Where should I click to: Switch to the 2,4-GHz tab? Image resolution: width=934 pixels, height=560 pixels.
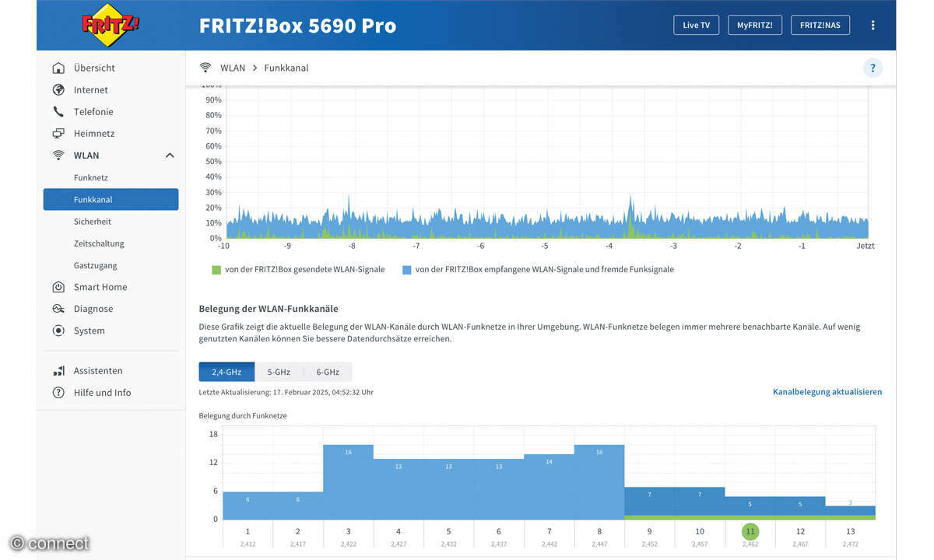pos(226,372)
